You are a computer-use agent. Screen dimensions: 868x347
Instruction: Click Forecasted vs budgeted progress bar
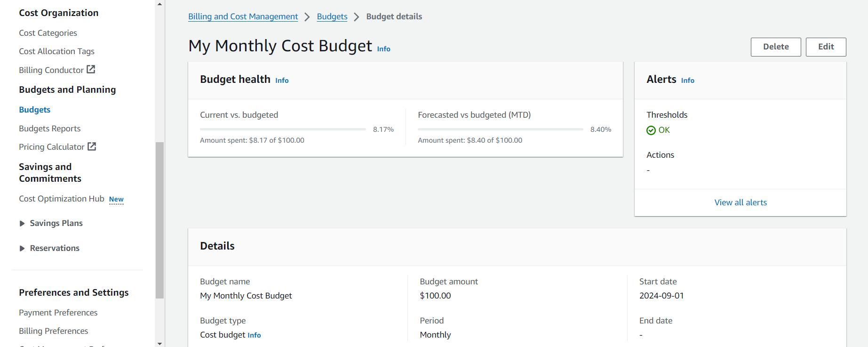tap(501, 129)
